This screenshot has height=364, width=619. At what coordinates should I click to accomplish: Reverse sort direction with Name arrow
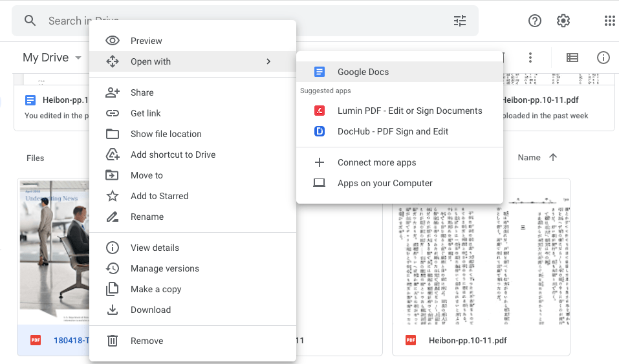[553, 157]
